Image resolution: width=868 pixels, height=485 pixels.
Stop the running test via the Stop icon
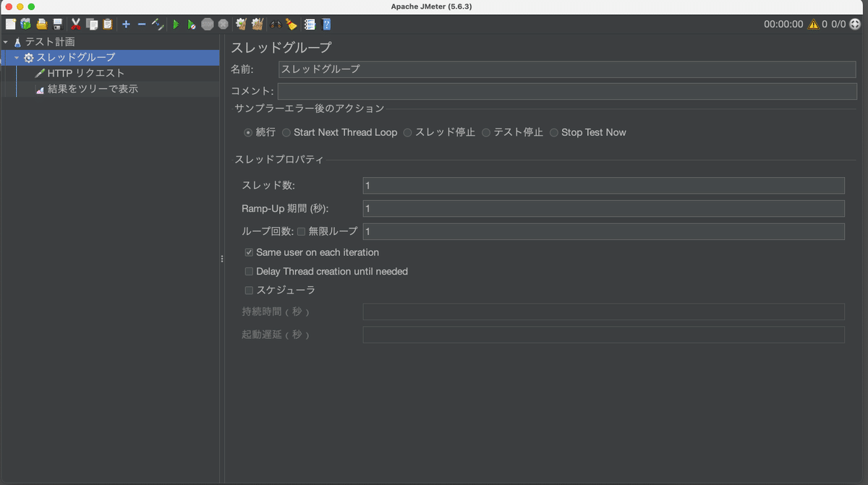208,23
